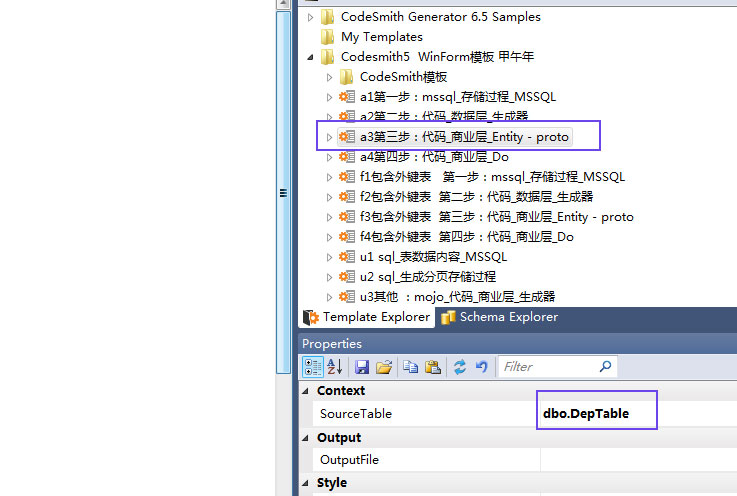The image size is (737, 496).
Task: Click the Copy properties icon
Action: click(x=410, y=367)
